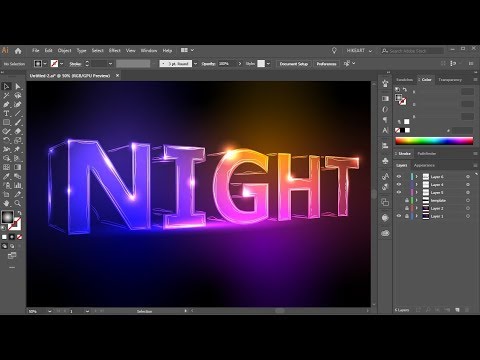The height and width of the screenshot is (360, 480).
Task: Click the Preferences button
Action: coord(326,64)
